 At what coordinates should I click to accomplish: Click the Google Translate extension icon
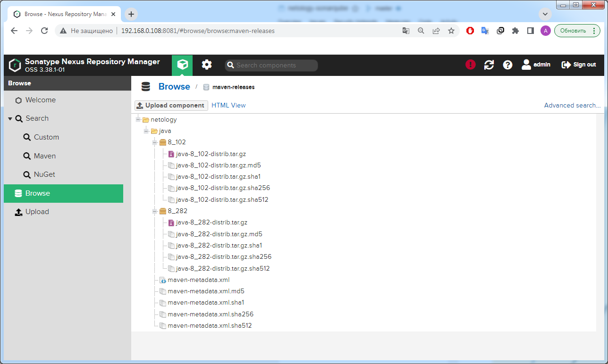point(485,31)
